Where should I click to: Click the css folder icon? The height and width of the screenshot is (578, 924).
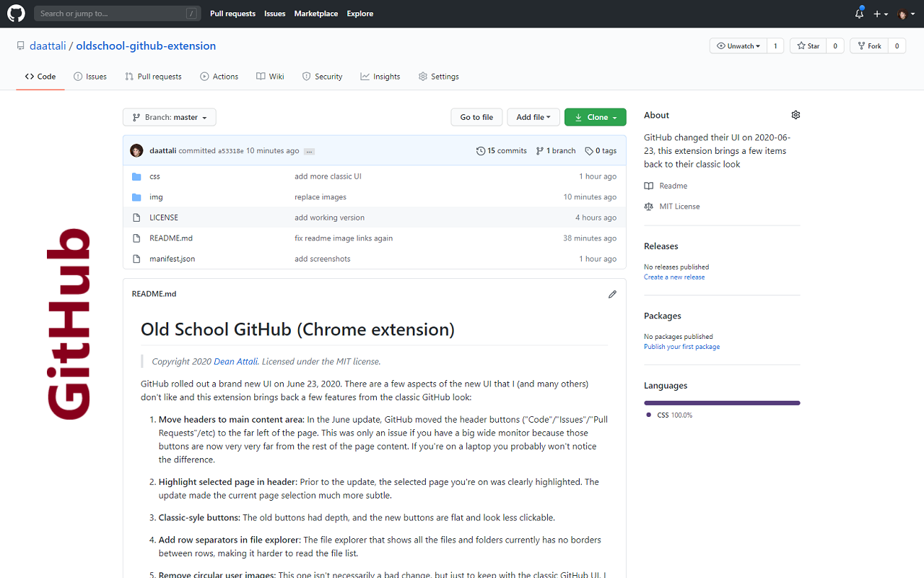[138, 176]
